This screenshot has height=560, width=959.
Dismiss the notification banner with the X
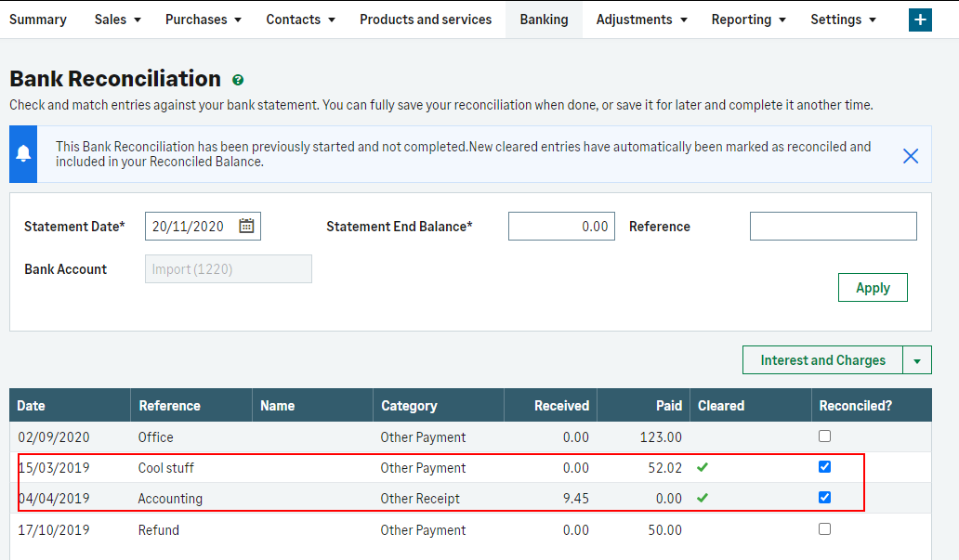click(911, 156)
